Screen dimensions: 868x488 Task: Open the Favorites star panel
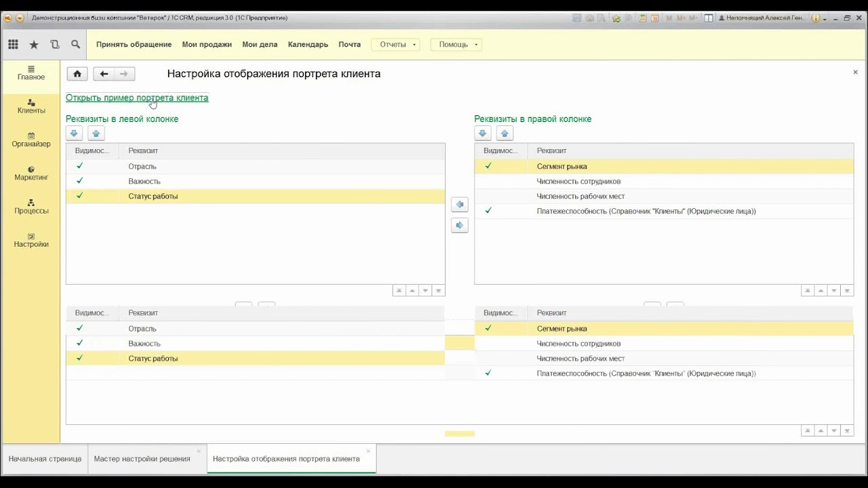click(34, 45)
